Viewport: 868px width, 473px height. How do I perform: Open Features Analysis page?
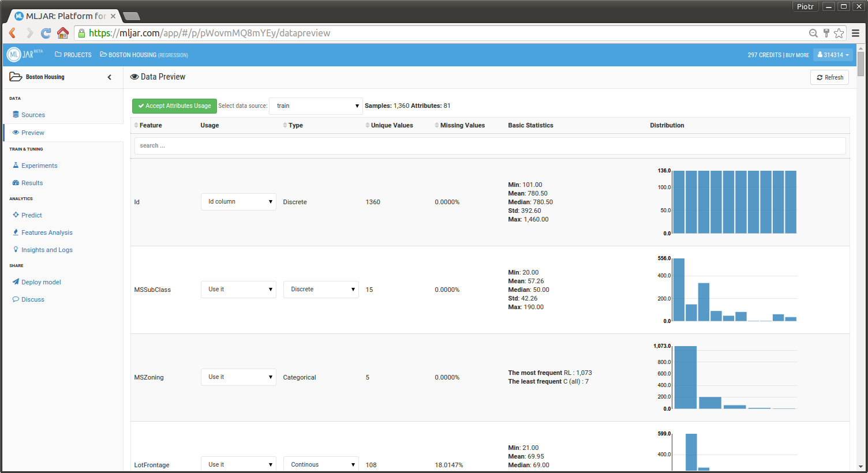pos(47,232)
